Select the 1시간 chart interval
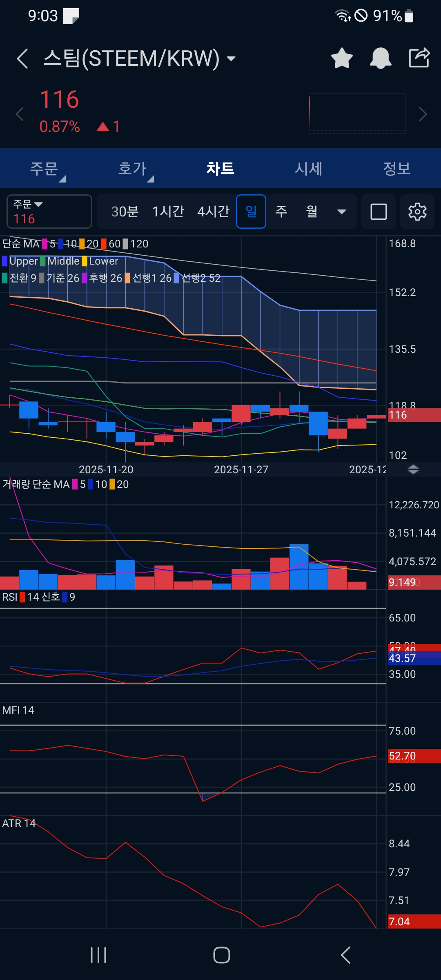 pyautogui.click(x=168, y=212)
